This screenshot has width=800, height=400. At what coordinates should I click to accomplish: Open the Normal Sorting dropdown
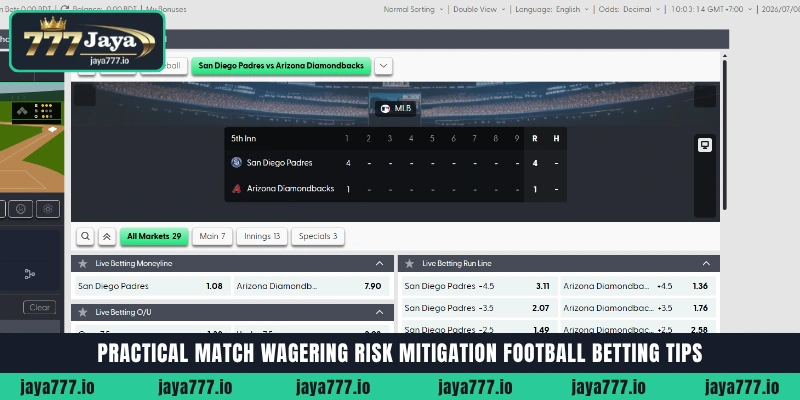[412, 9]
